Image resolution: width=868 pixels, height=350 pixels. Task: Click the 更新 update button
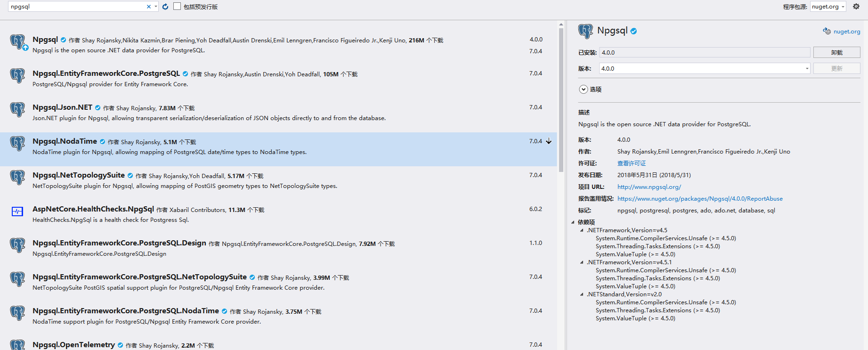(x=836, y=68)
